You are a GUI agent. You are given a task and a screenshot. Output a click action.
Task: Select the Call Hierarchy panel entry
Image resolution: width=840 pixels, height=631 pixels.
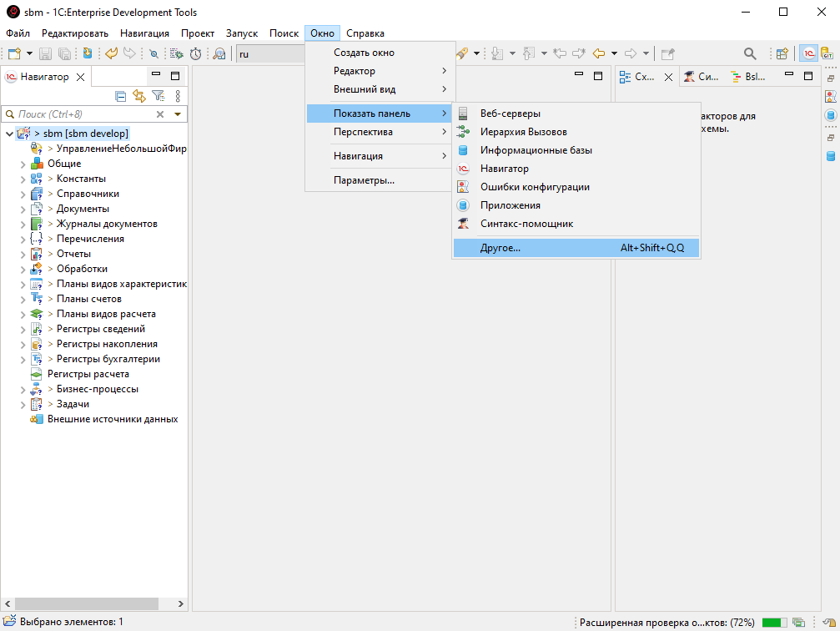point(523,132)
